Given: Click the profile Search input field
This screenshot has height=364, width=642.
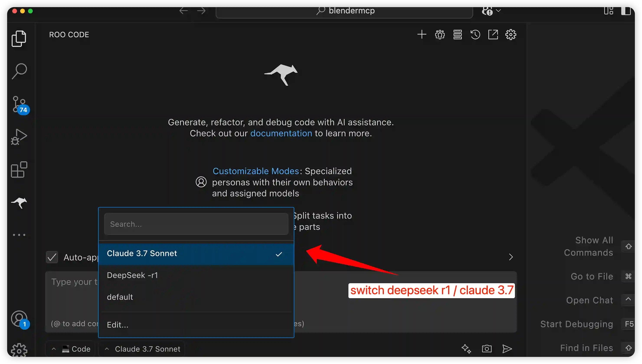Looking at the screenshot, I should [x=196, y=224].
